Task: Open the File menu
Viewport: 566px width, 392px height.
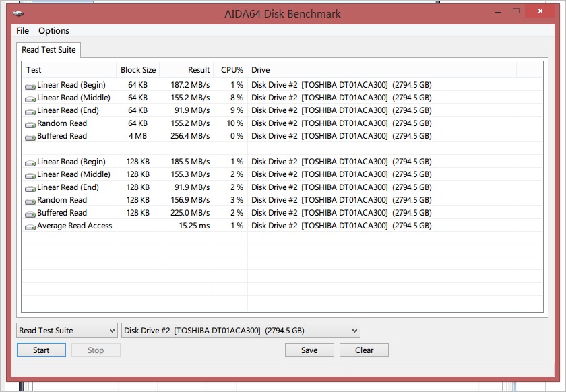Action: (x=22, y=31)
